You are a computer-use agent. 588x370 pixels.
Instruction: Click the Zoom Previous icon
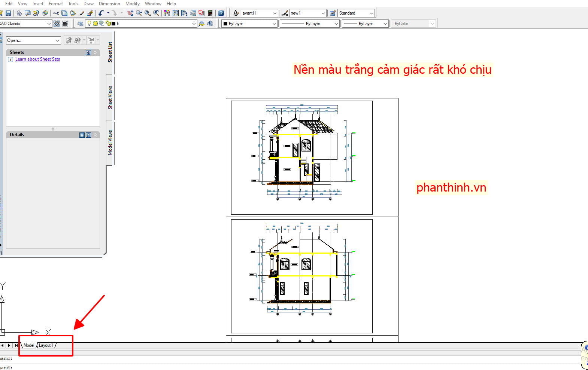[x=156, y=13]
